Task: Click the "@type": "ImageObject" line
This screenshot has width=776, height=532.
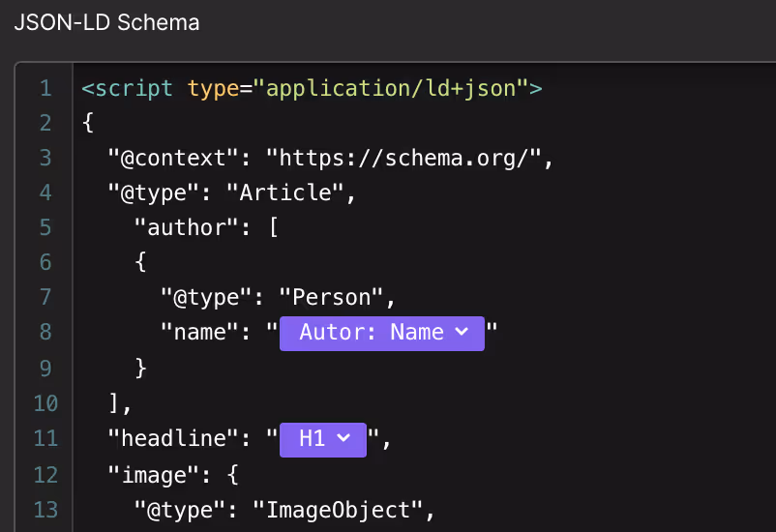Action: click(284, 510)
